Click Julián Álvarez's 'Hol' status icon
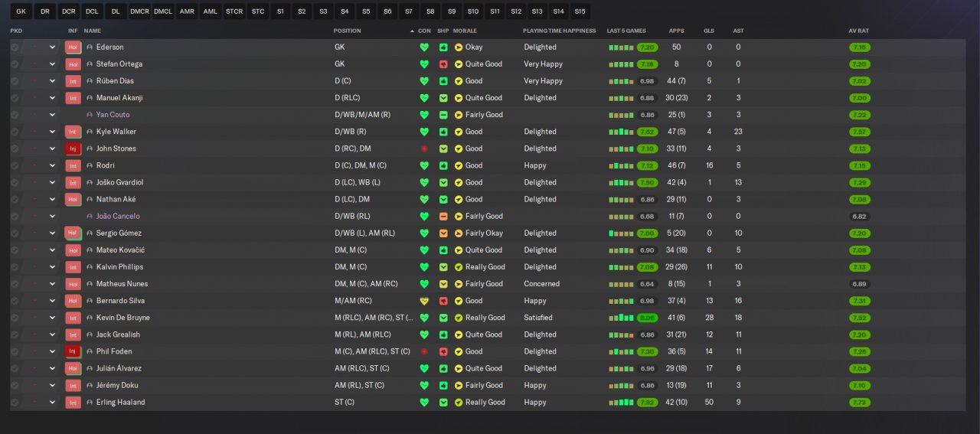This screenshot has width=980, height=434. [x=73, y=369]
